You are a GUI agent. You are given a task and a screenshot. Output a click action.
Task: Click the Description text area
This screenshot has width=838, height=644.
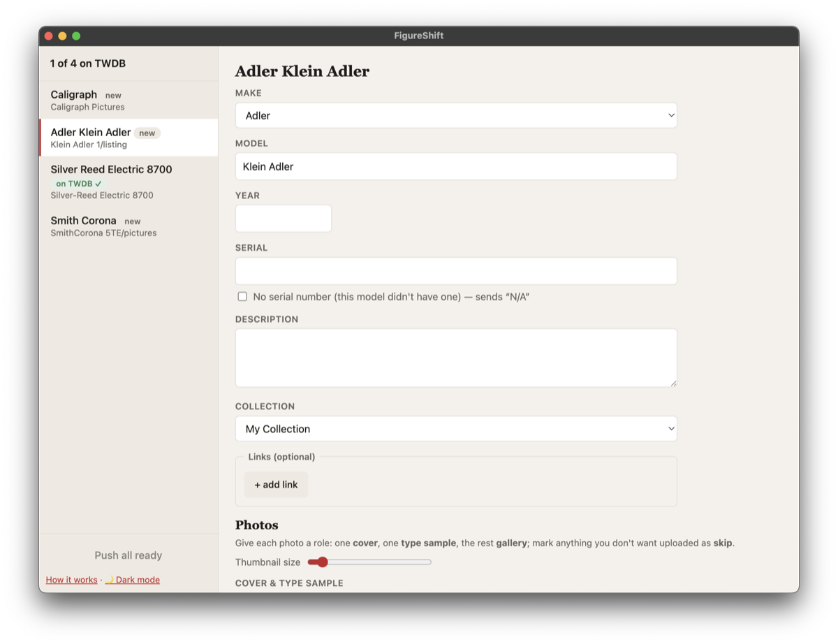(456, 358)
